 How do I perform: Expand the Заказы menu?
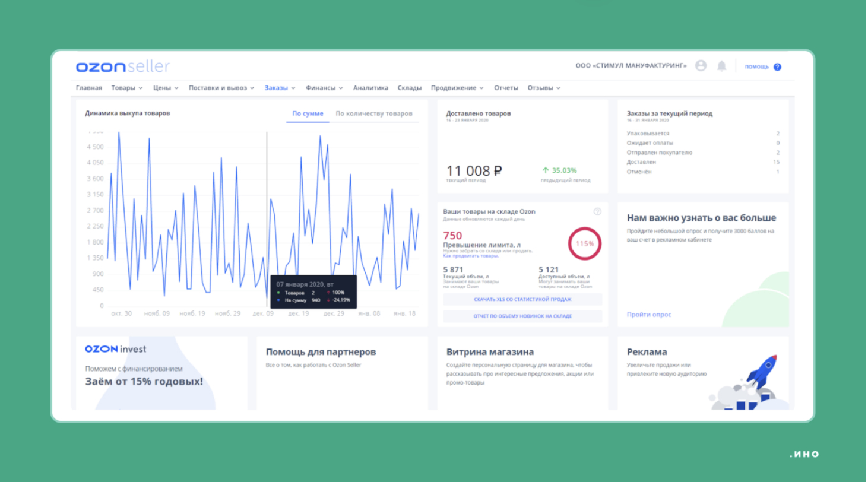click(x=280, y=88)
